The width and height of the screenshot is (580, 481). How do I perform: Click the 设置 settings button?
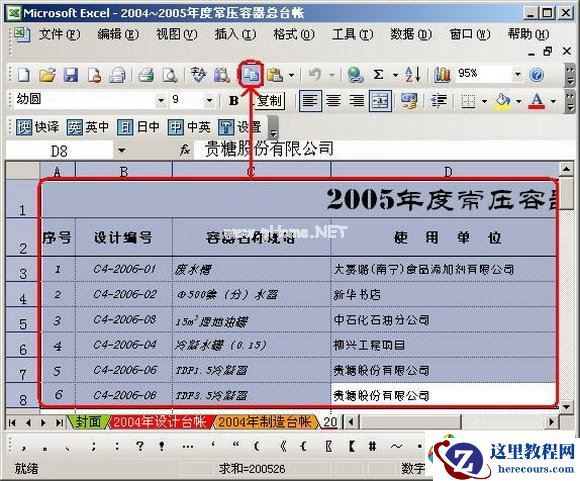[240, 127]
